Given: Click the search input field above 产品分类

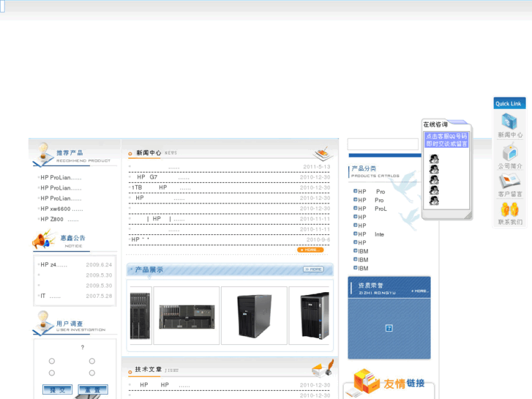Looking at the screenshot, I should [x=383, y=144].
